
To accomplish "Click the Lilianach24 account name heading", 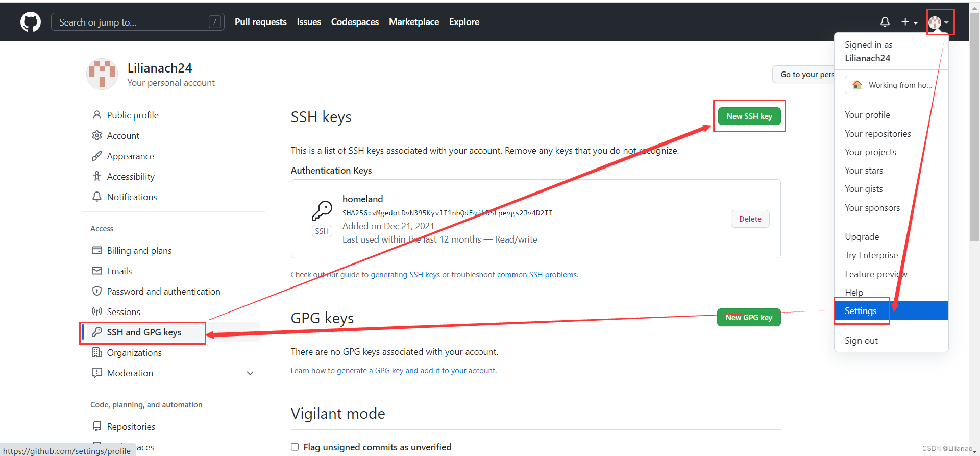I will [160, 68].
